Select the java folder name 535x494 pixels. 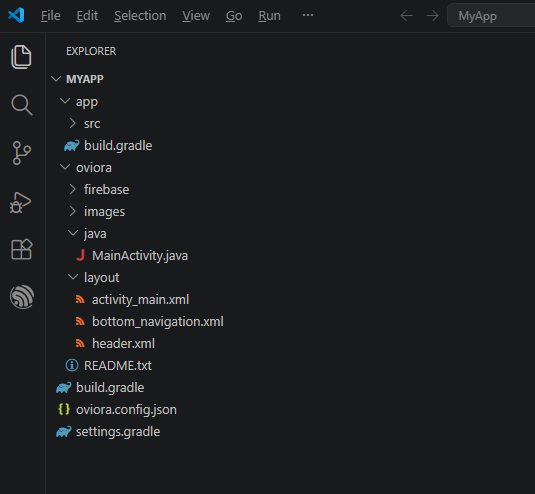95,234
